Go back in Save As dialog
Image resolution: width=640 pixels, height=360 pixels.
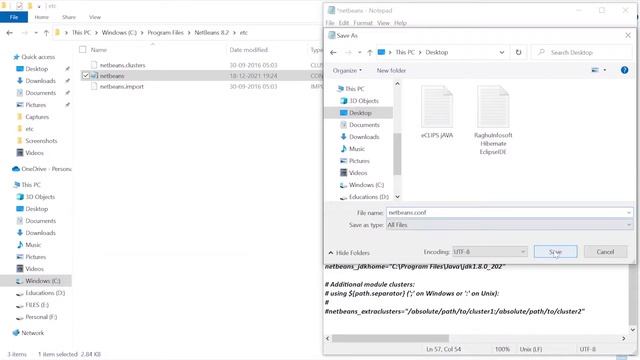click(x=333, y=52)
